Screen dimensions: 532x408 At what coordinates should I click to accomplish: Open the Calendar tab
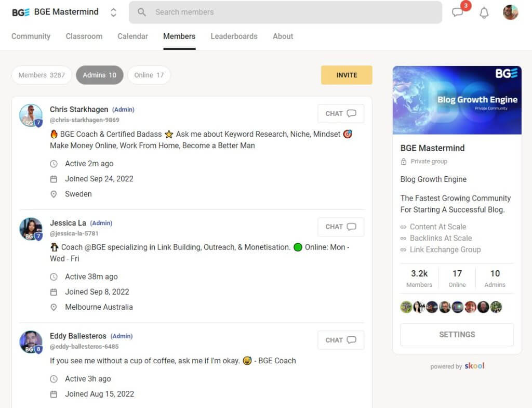[x=132, y=36]
